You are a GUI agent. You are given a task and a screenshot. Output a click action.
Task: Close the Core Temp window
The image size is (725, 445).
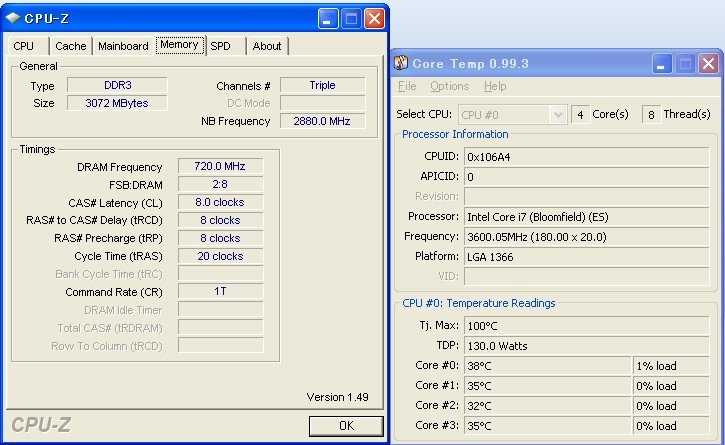coord(708,64)
